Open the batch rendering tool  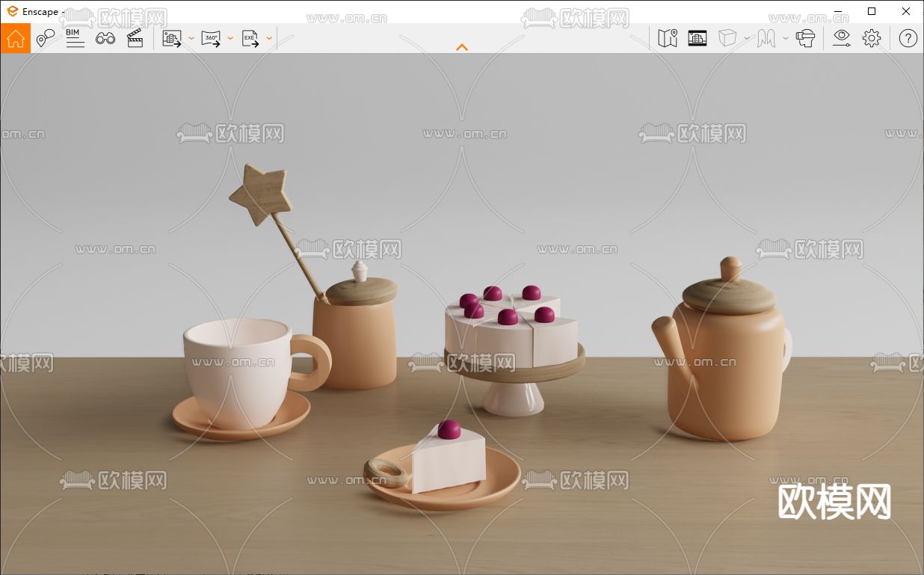point(697,38)
